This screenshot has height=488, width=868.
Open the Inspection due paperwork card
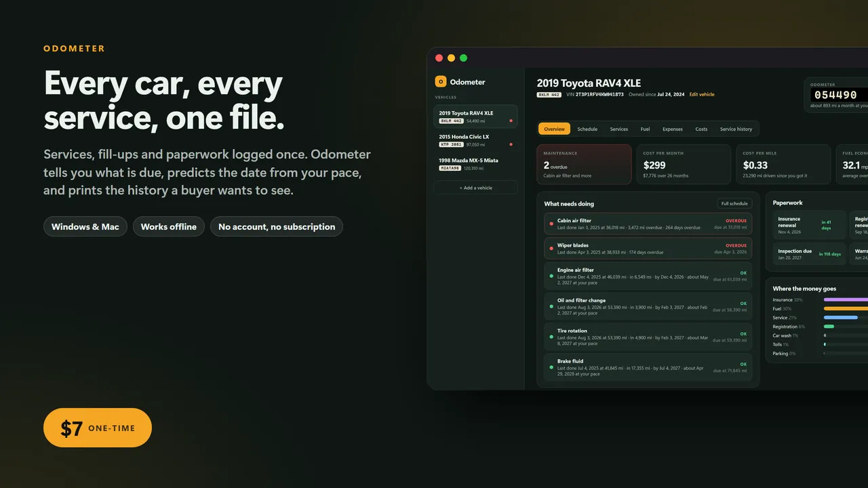[x=809, y=254]
